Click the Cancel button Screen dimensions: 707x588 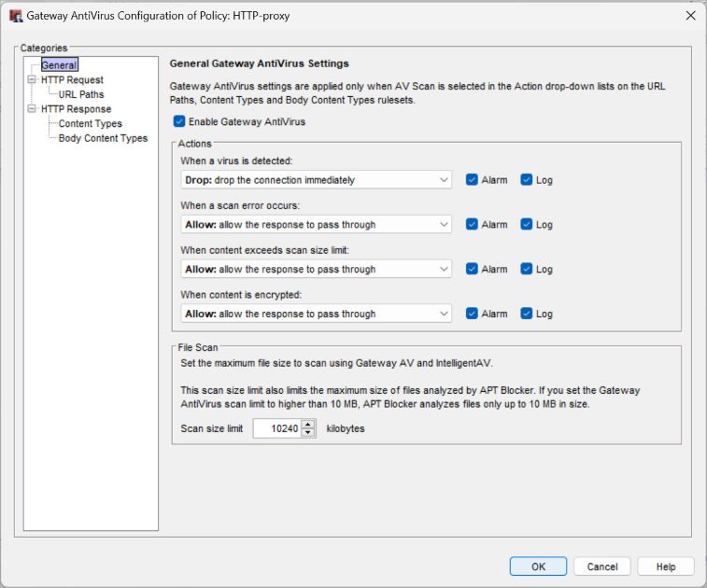coord(602,567)
